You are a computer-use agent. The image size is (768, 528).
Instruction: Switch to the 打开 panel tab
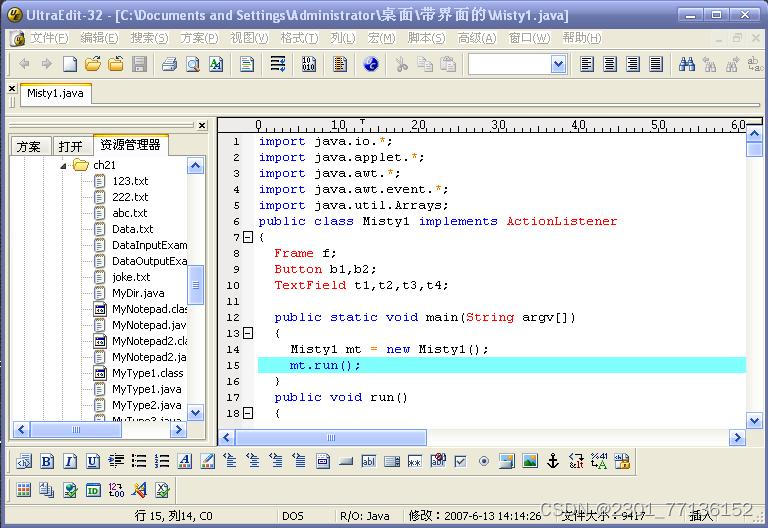(x=71, y=146)
